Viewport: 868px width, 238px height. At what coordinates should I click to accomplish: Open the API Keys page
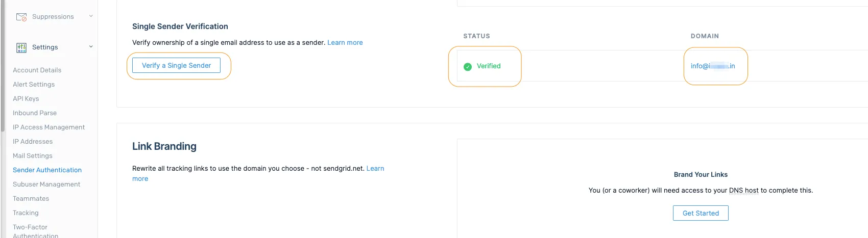26,99
